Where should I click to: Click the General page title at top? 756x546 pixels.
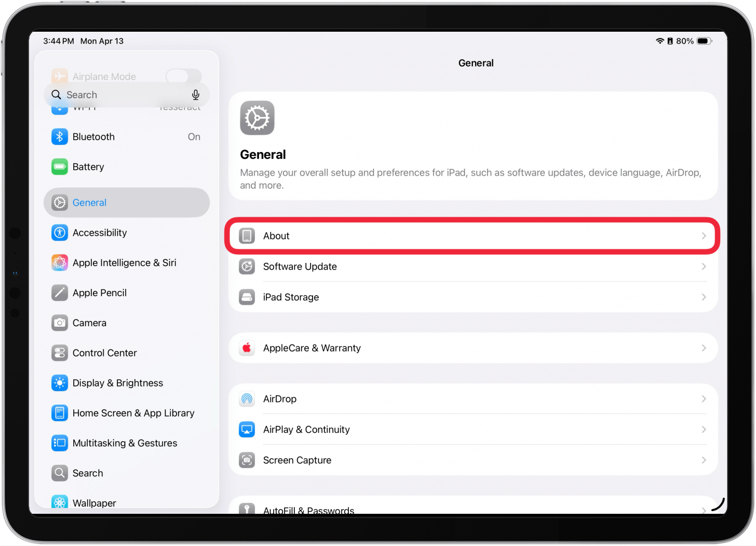(476, 63)
